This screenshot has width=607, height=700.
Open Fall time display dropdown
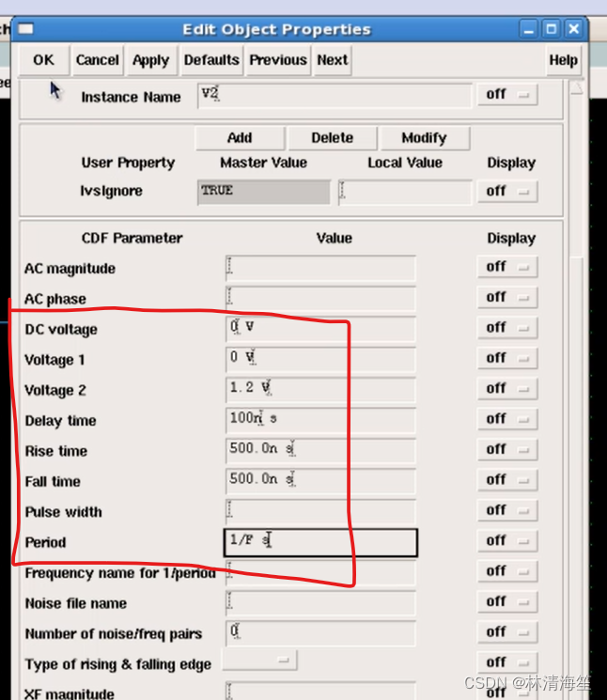(x=507, y=480)
